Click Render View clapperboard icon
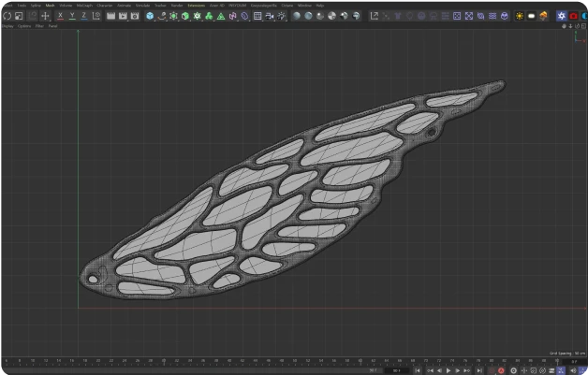The height and width of the screenshot is (375, 588). [x=111, y=16]
